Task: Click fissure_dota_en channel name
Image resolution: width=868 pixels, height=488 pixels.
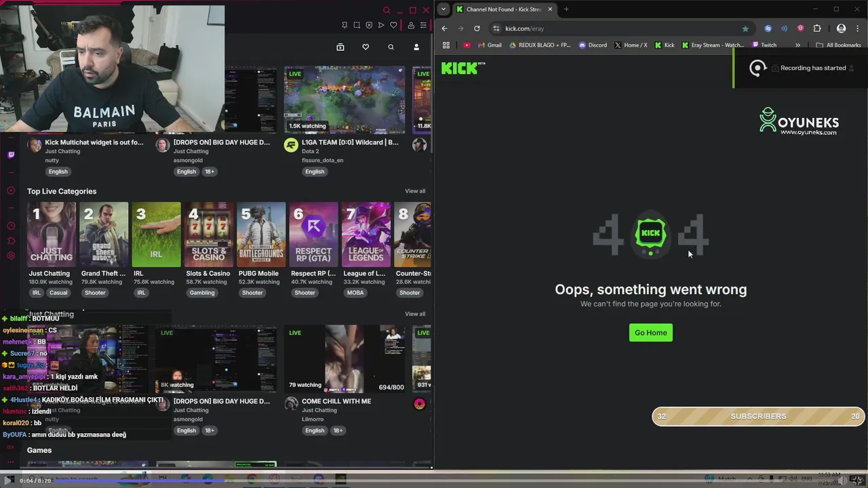Action: click(x=322, y=161)
